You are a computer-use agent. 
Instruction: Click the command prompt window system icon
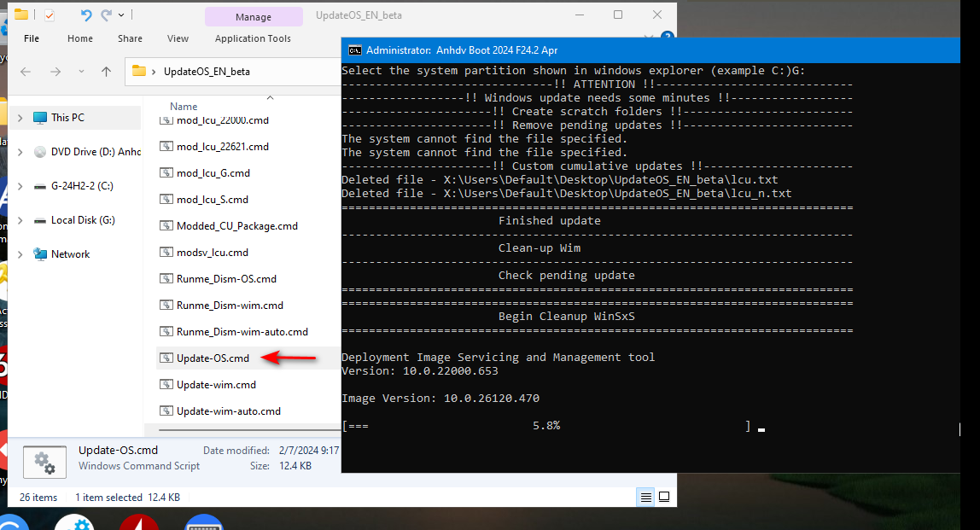pyautogui.click(x=355, y=50)
